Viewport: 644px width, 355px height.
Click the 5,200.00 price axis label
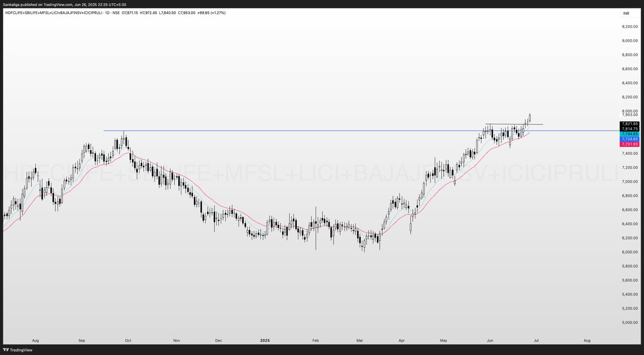[x=630, y=308]
